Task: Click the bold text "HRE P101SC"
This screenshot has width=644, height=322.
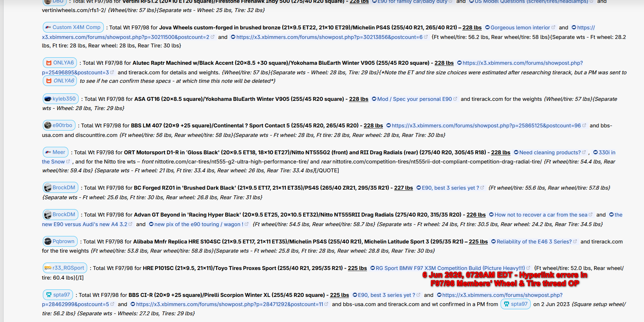Action: (x=158, y=268)
